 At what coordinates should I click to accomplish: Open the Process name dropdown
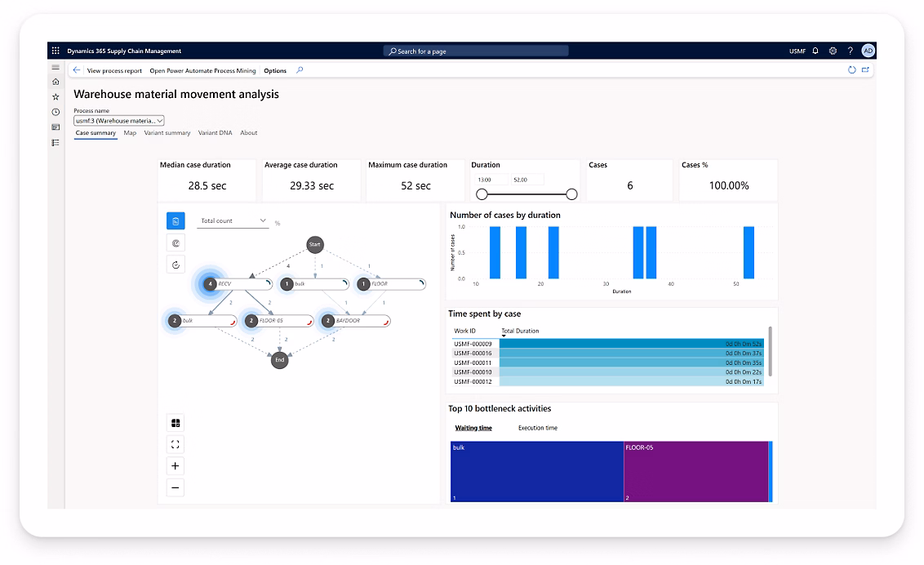(119, 121)
